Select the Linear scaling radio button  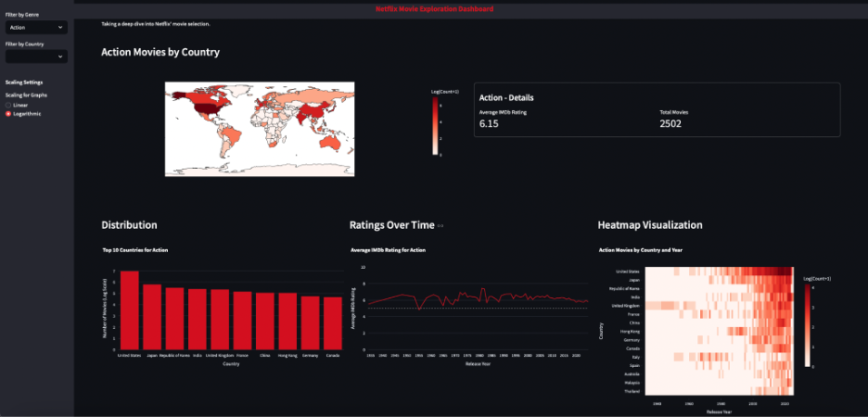coord(7,105)
